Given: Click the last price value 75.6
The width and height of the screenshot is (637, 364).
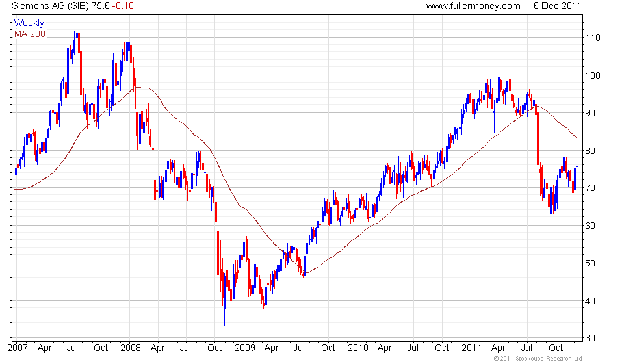Looking at the screenshot, I should click(101, 6).
